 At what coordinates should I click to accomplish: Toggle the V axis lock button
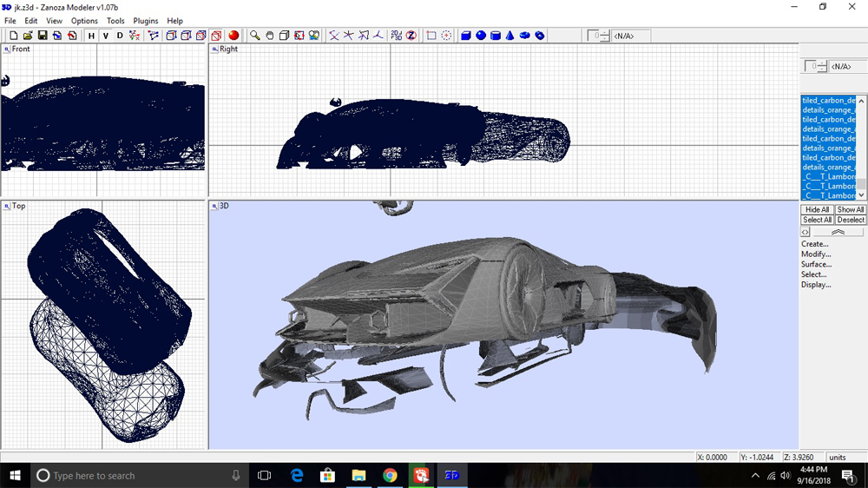click(105, 36)
